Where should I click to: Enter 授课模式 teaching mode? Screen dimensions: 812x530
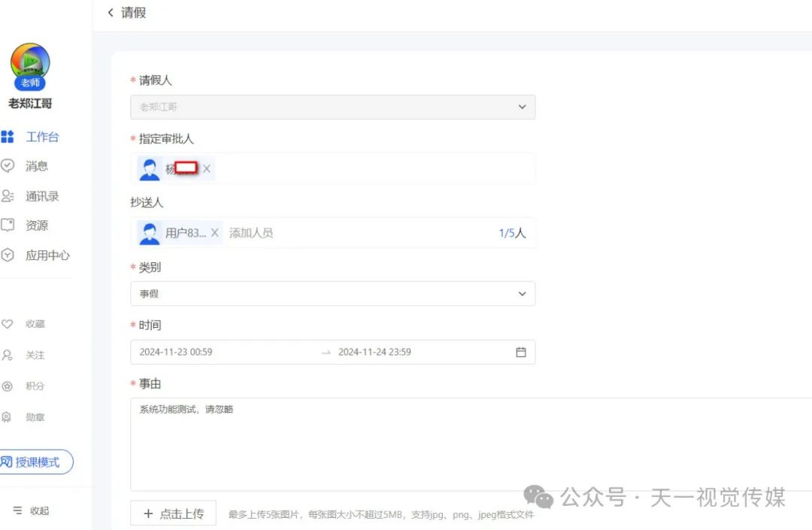(x=36, y=462)
